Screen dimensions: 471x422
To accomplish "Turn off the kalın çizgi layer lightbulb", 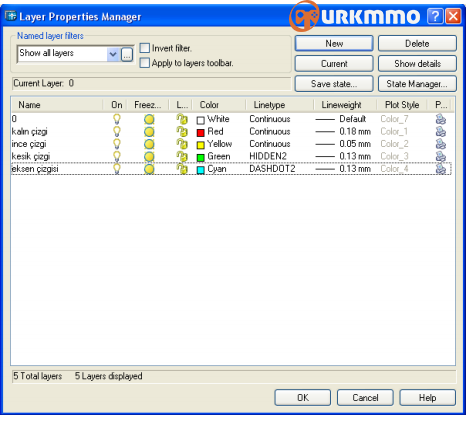I will pos(117,132).
